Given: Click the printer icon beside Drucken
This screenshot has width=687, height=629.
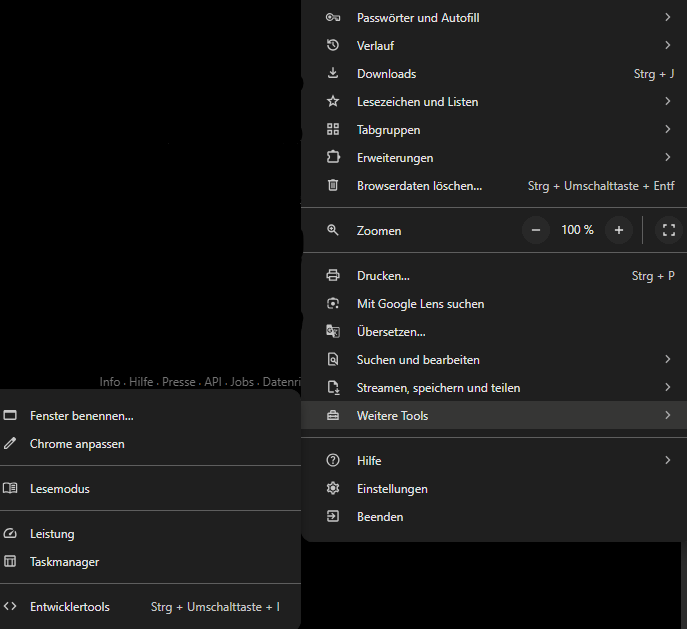Looking at the screenshot, I should point(333,276).
